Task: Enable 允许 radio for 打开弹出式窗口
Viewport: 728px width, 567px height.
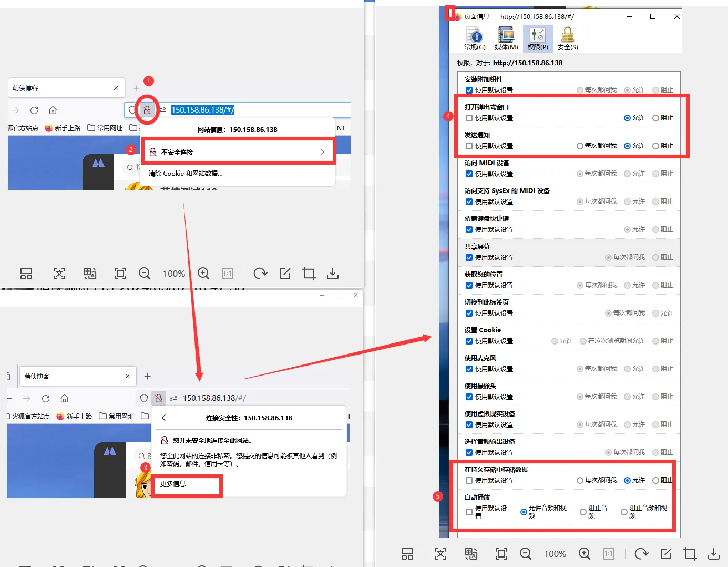Action: pos(627,118)
